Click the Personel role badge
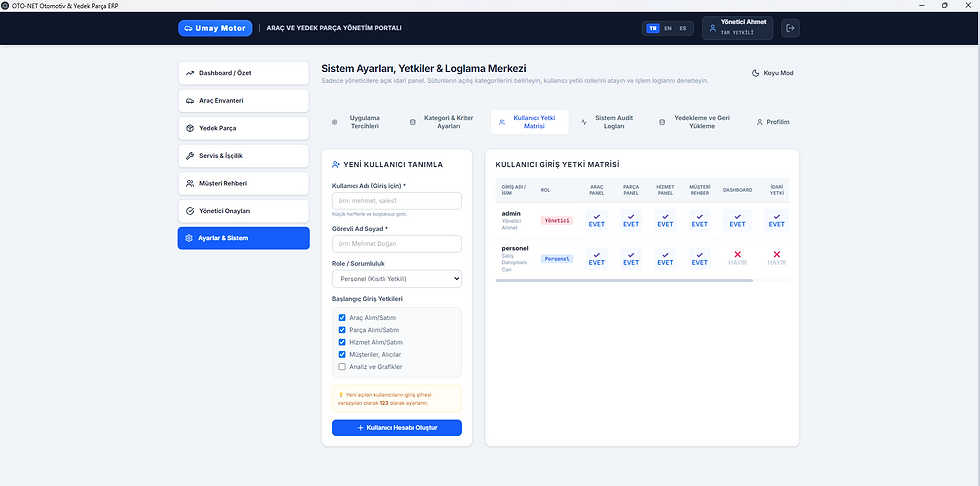The image size is (980, 486). (x=557, y=259)
